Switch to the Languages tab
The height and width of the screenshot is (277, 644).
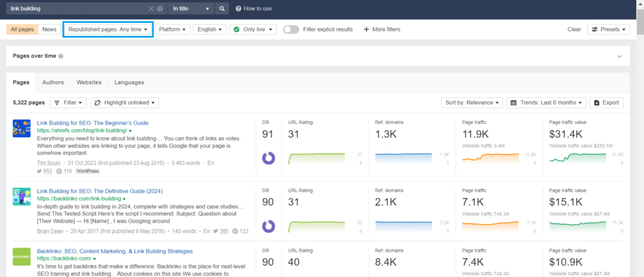[x=130, y=82]
